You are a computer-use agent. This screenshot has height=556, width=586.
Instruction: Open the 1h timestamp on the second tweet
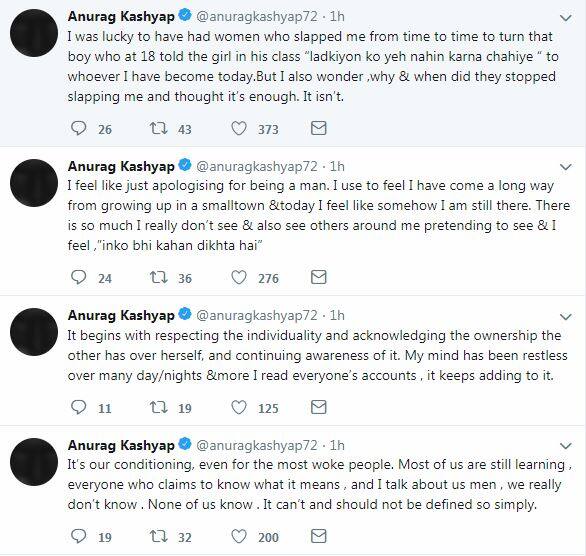337,166
